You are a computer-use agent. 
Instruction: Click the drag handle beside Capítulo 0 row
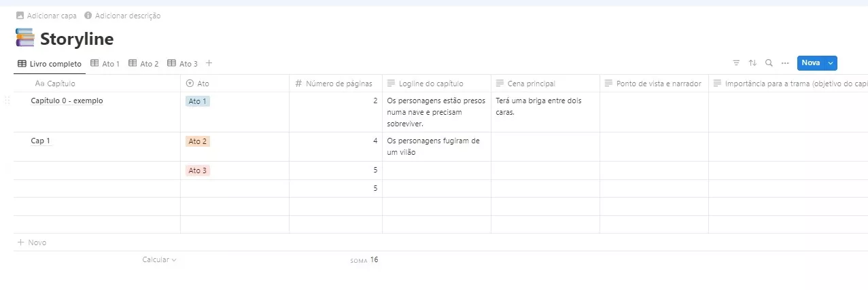7,101
